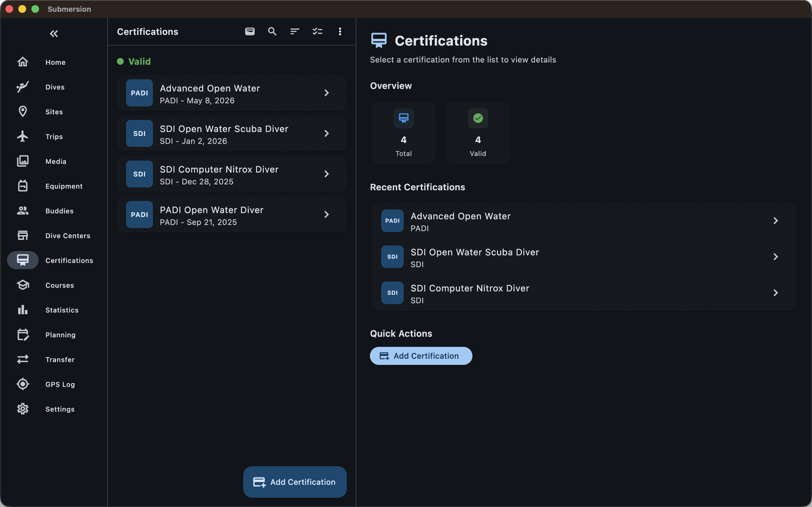Open the Equipment tank icon

[x=23, y=186]
